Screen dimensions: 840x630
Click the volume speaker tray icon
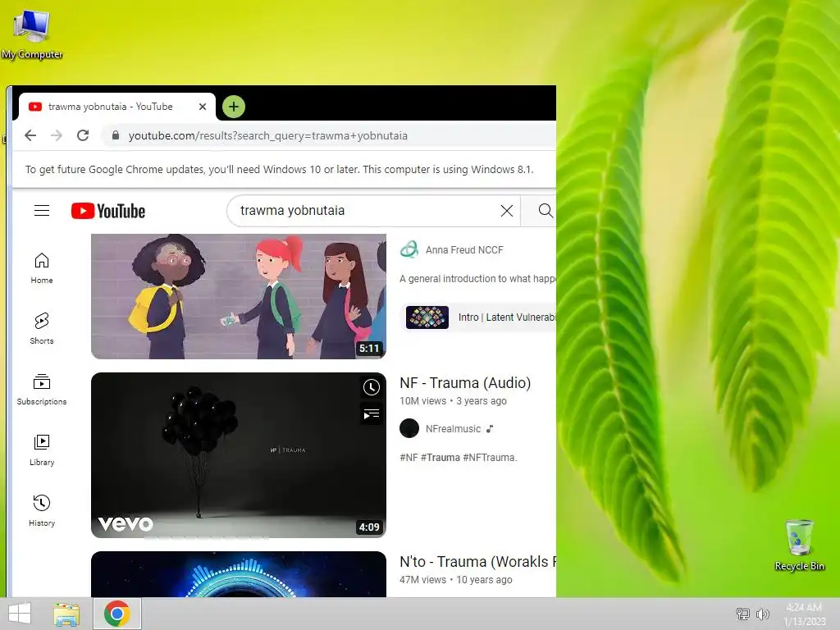(x=762, y=614)
